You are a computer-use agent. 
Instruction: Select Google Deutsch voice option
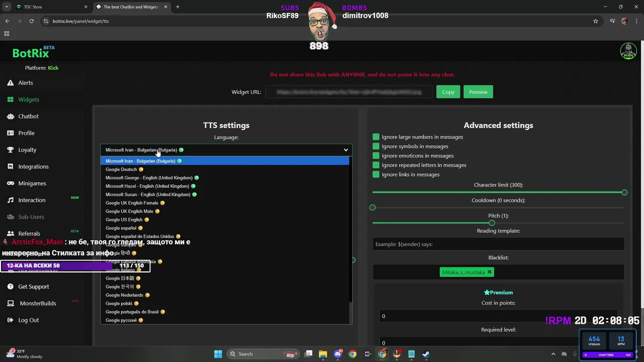[225, 169]
